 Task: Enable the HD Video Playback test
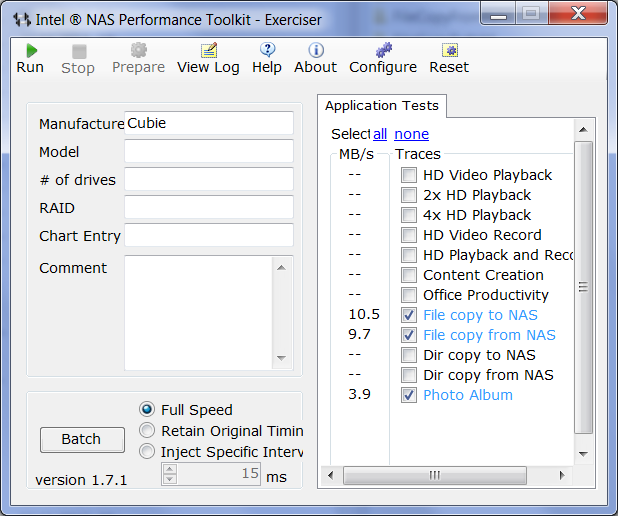tap(409, 175)
